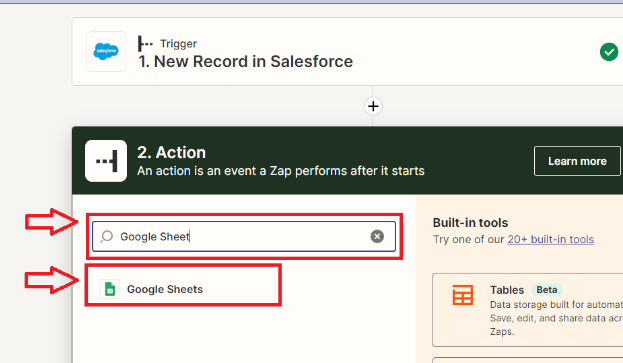Click the trigger step symbol icon
623x363 pixels.
[145, 44]
